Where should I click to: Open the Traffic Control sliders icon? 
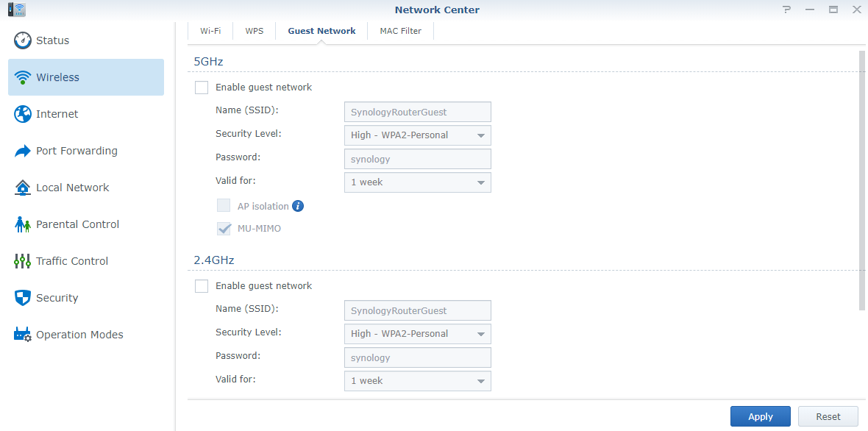click(x=23, y=261)
